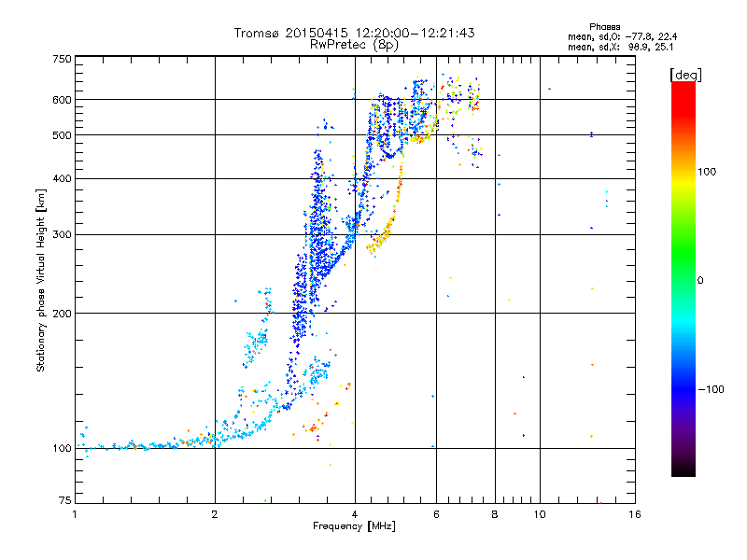Image resolution: width=747 pixels, height=560 pixels.
Task: Click the x-axis tick label '16'
Action: 635,514
